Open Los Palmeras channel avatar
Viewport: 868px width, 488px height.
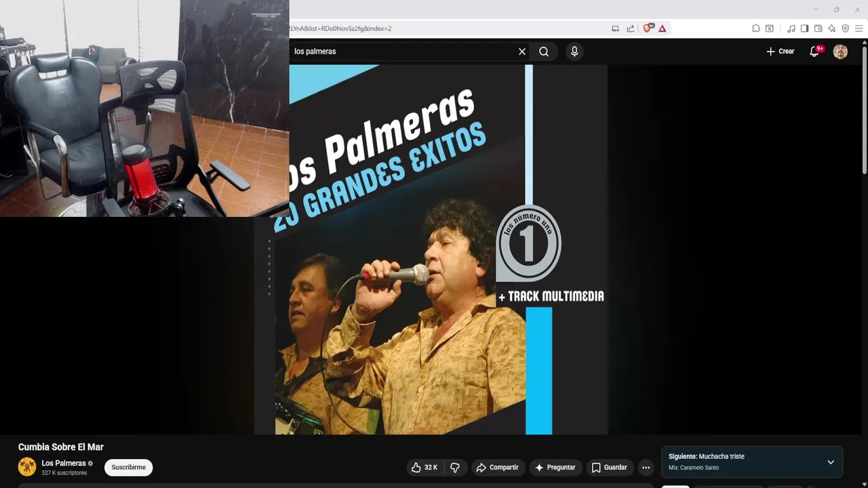tap(27, 467)
